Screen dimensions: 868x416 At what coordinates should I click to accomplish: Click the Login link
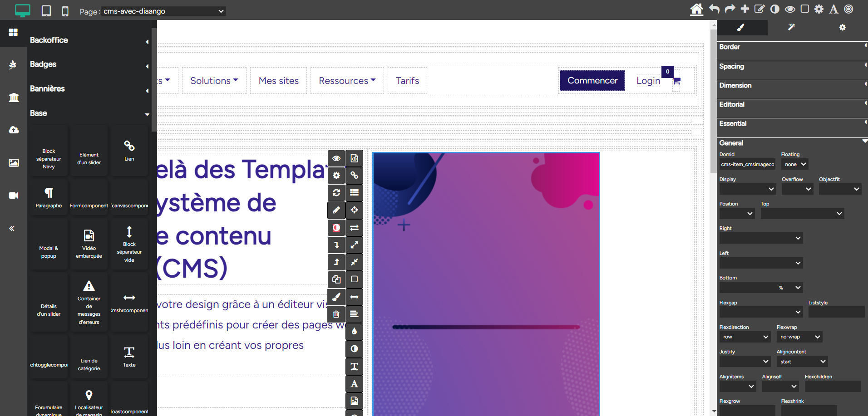point(648,81)
